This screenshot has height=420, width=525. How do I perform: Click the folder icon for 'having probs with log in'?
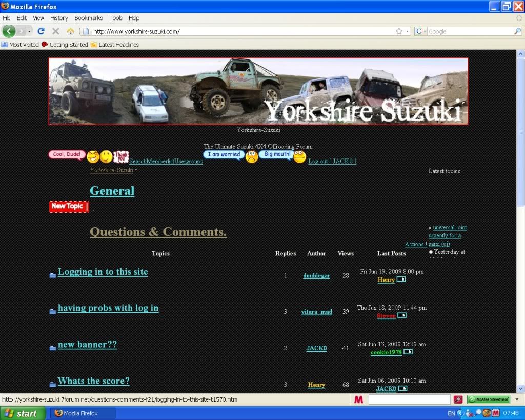(x=53, y=311)
